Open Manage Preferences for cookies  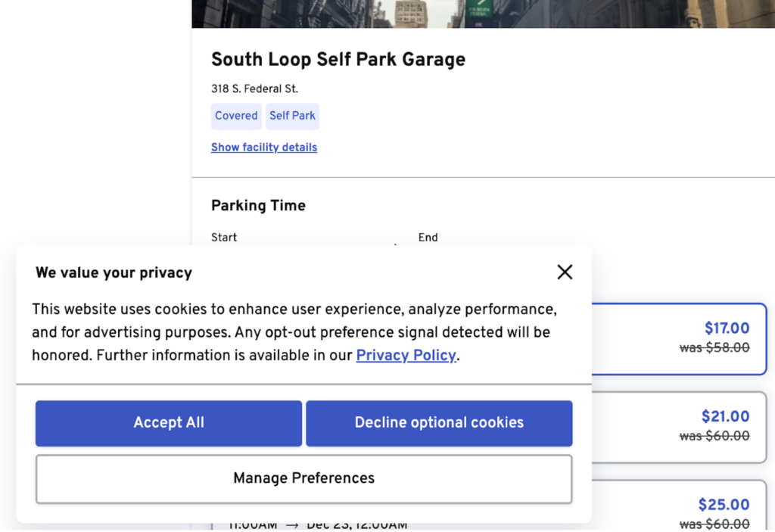[x=303, y=478]
